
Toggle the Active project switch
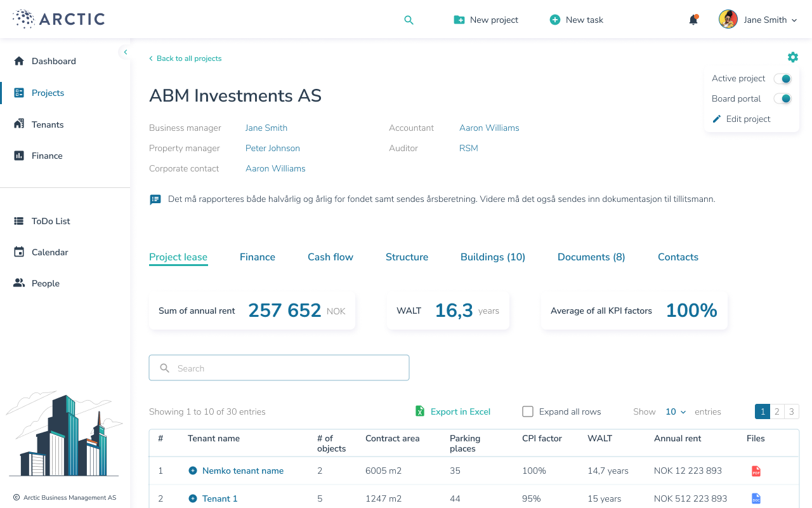click(x=782, y=79)
